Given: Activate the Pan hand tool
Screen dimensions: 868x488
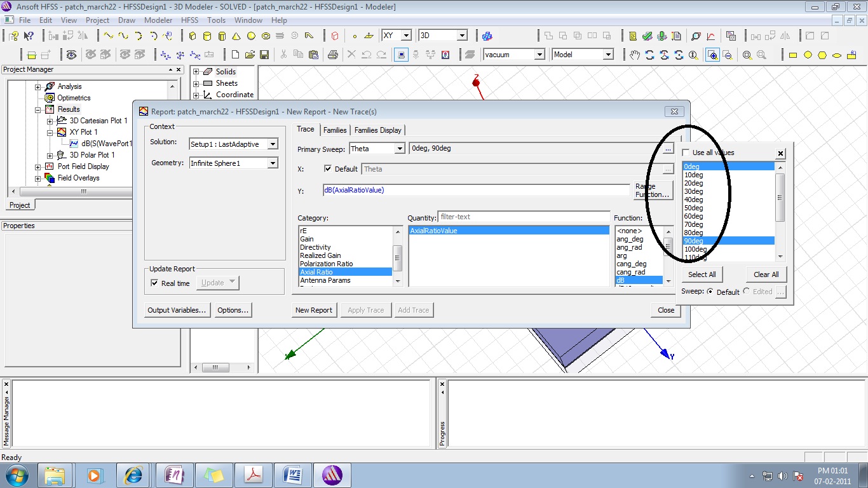Looking at the screenshot, I should [634, 55].
